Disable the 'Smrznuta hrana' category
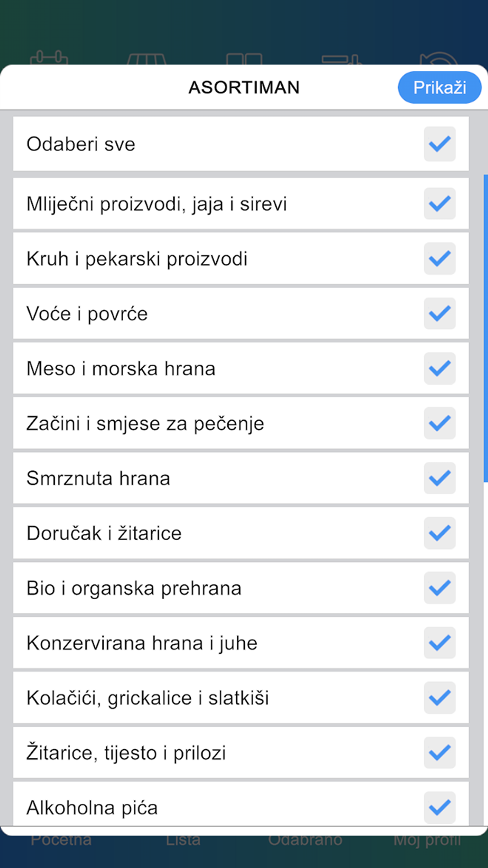 pyautogui.click(x=440, y=479)
